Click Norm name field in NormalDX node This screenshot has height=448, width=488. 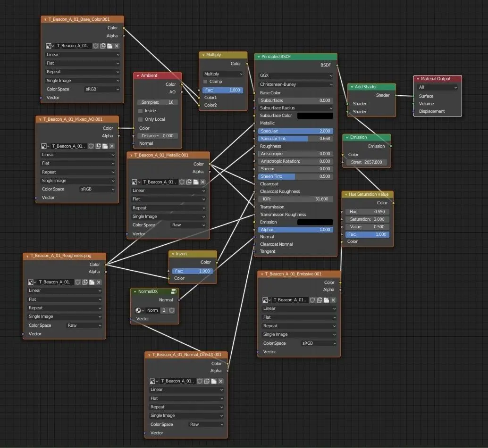click(152, 310)
